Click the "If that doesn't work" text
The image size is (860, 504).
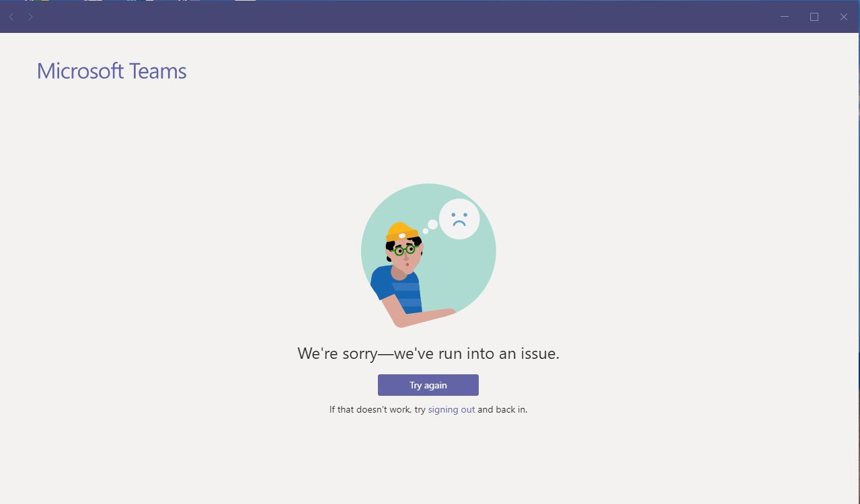click(370, 409)
